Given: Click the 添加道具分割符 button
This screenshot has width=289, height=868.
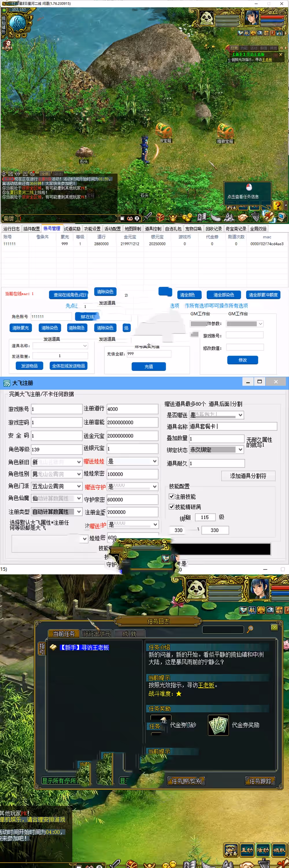Looking at the screenshot, I should (x=248, y=476).
